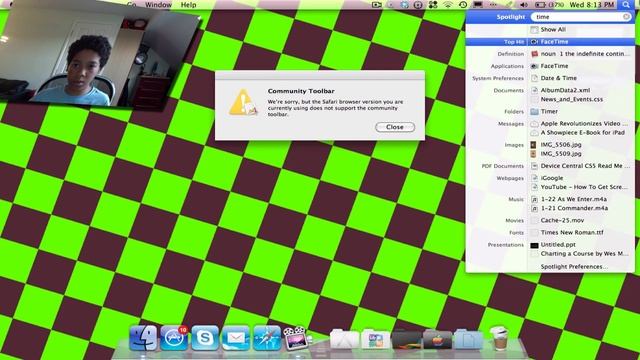This screenshot has height=360, width=640.
Task: Open A Showpiece E-Book for iPad message
Action: [578, 132]
